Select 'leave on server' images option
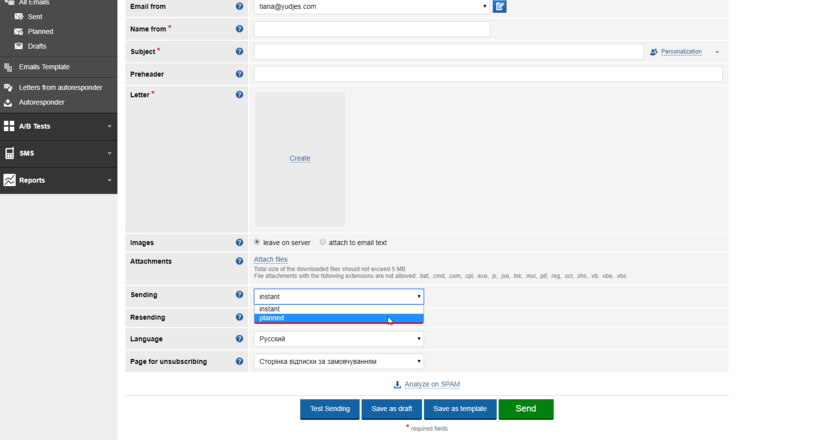The width and height of the screenshot is (819, 440). pyautogui.click(x=257, y=242)
